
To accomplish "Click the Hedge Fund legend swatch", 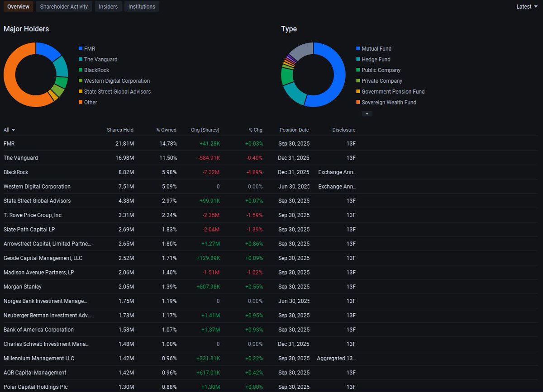I will pos(358,59).
